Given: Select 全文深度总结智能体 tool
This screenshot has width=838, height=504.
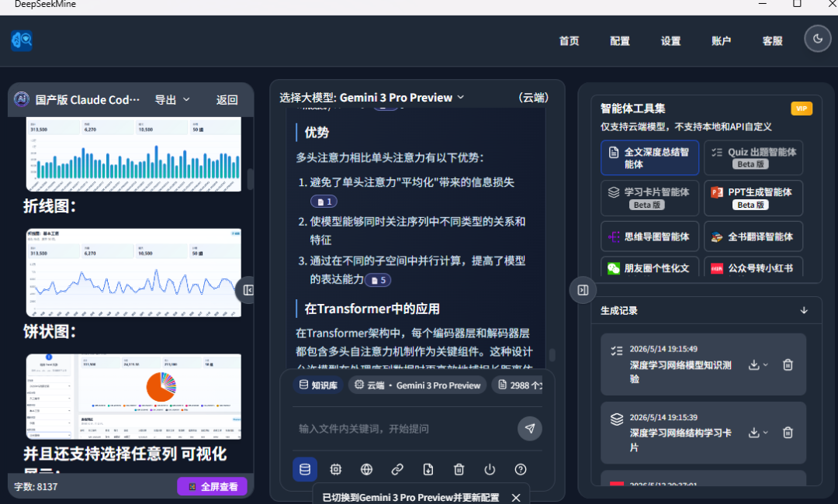Looking at the screenshot, I should (649, 158).
